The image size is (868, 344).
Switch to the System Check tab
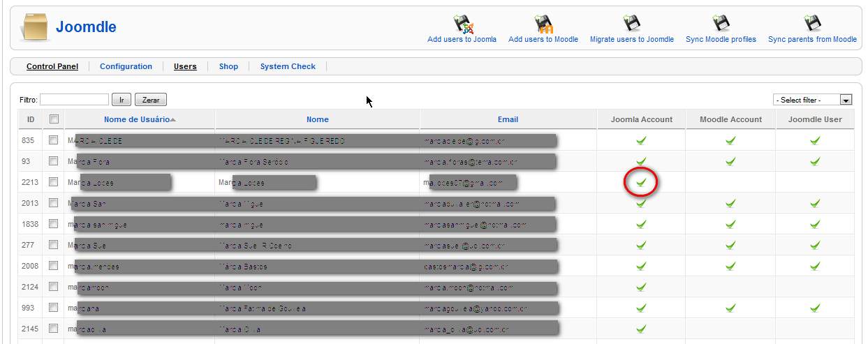pyautogui.click(x=288, y=67)
